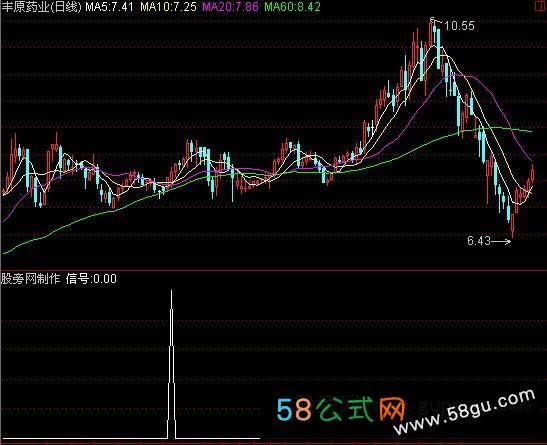
Task: Click the last red candle on the right
Action: coord(533,173)
